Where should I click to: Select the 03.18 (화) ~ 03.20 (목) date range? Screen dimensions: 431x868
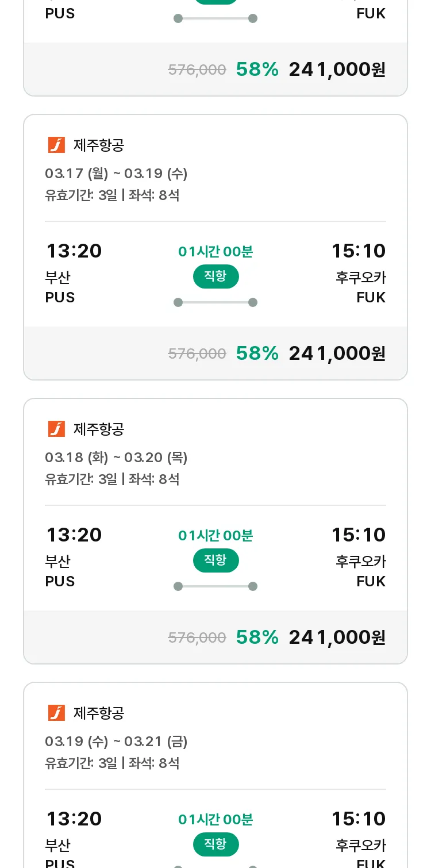click(x=116, y=458)
